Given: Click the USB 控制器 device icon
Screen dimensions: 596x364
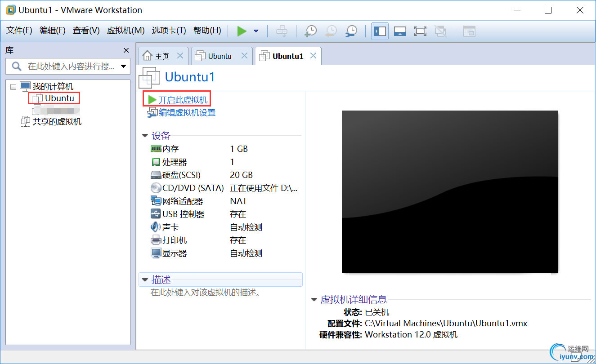Looking at the screenshot, I should [156, 214].
